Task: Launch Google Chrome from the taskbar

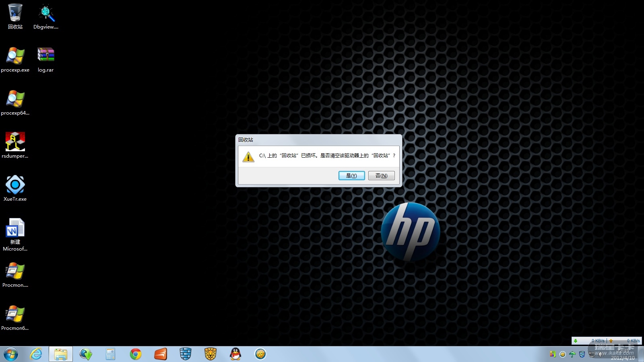Action: pos(136,354)
